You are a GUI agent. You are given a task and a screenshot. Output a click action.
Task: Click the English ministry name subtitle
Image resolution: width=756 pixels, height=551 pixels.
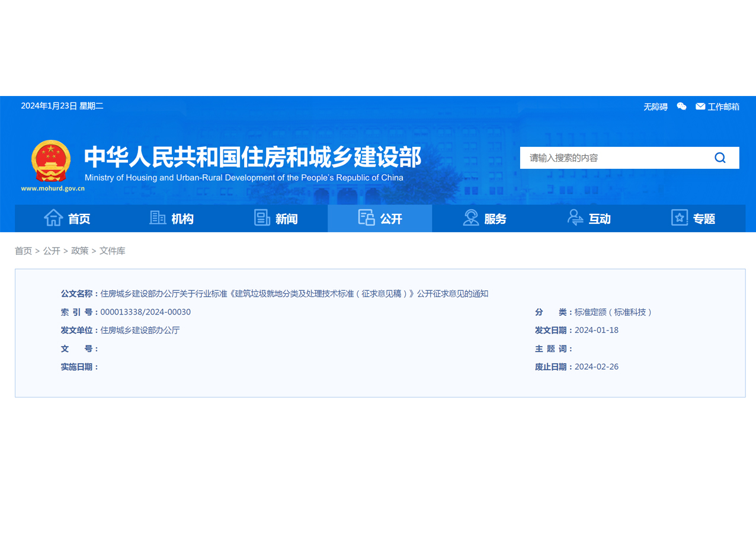point(244,178)
